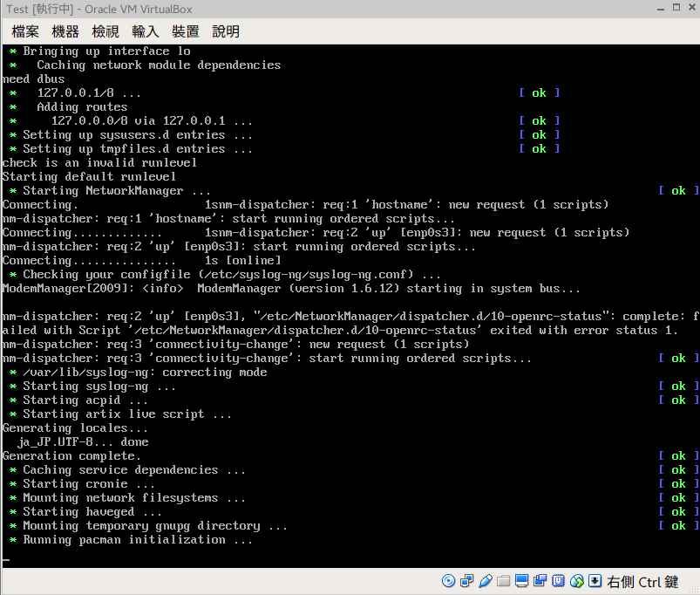Click the 'ja_JP.UTF-8... done' line

pos(83,441)
